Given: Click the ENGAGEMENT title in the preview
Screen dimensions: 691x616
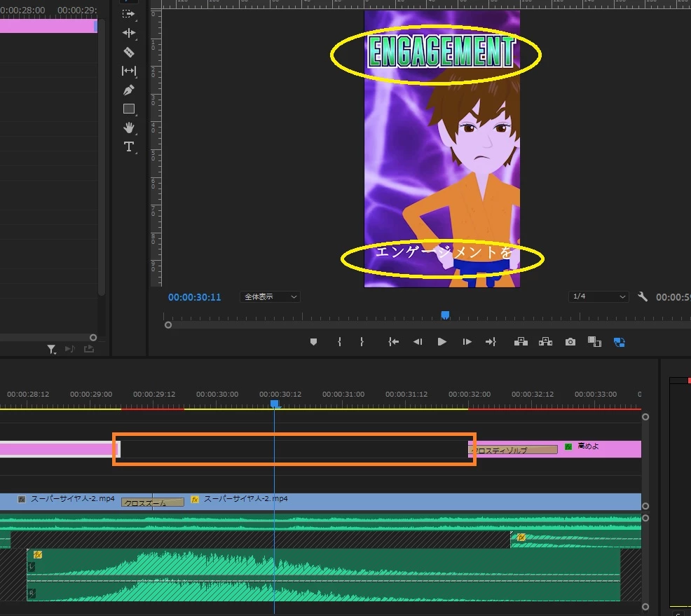Looking at the screenshot, I should pyautogui.click(x=441, y=52).
